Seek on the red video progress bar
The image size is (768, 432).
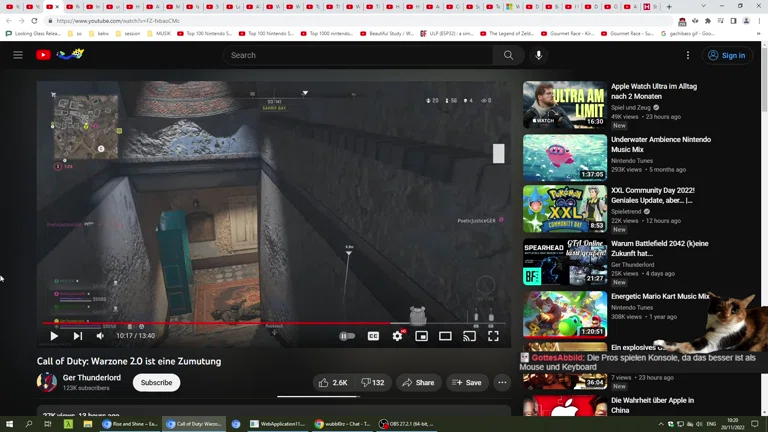[274, 323]
